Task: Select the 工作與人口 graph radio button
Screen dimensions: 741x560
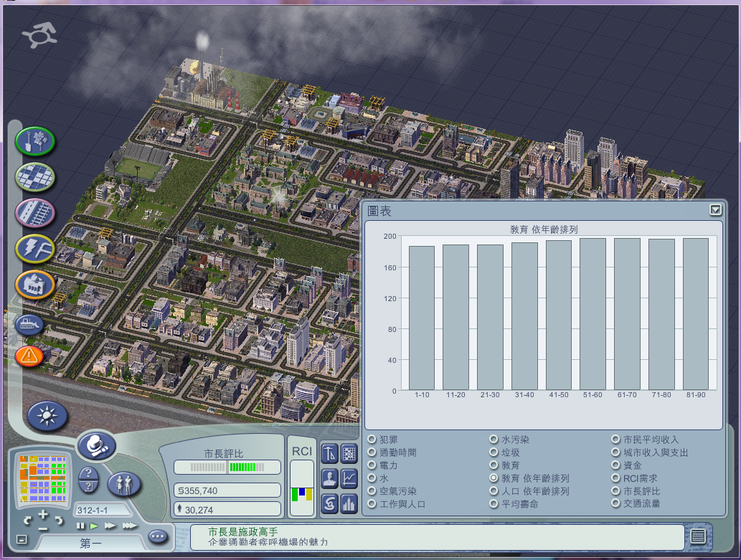Action: point(372,504)
